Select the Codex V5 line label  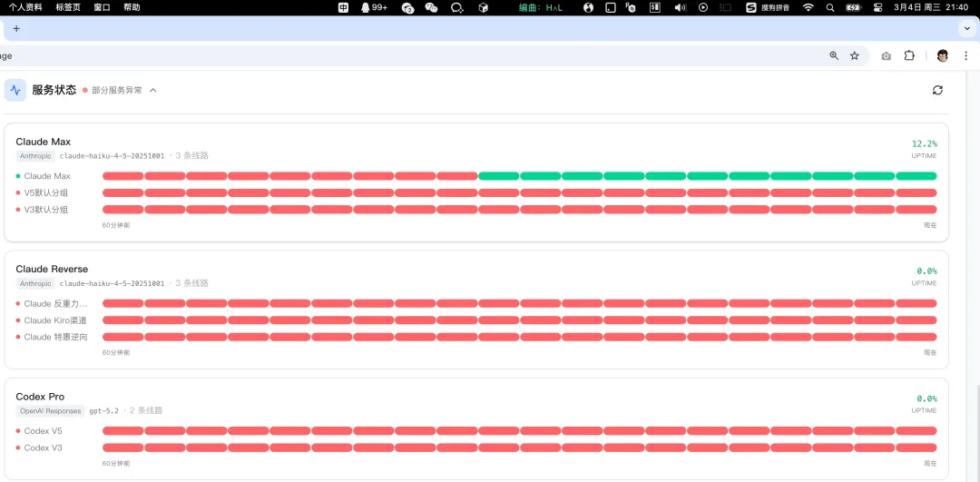pos(44,431)
